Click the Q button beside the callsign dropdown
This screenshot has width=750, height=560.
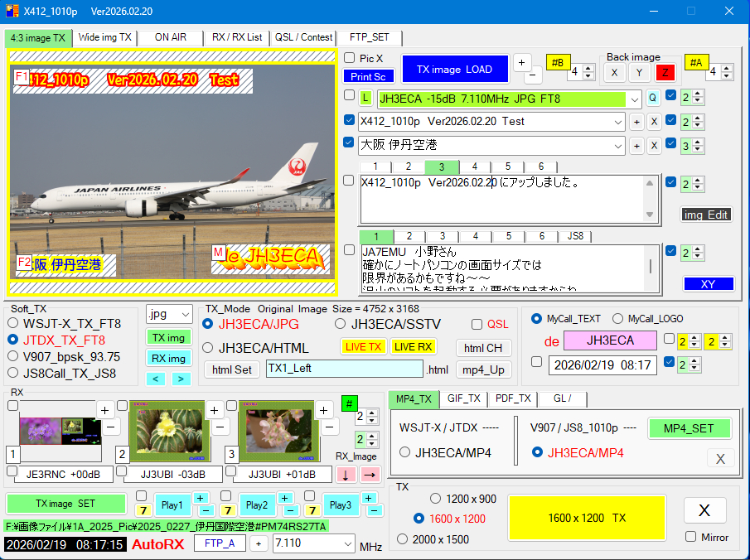pos(653,99)
